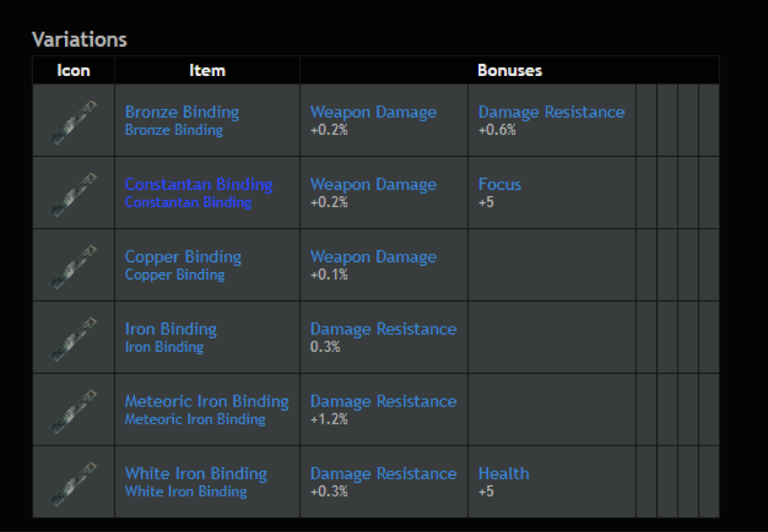Open Weapon Damage link in Bronze row

click(373, 112)
